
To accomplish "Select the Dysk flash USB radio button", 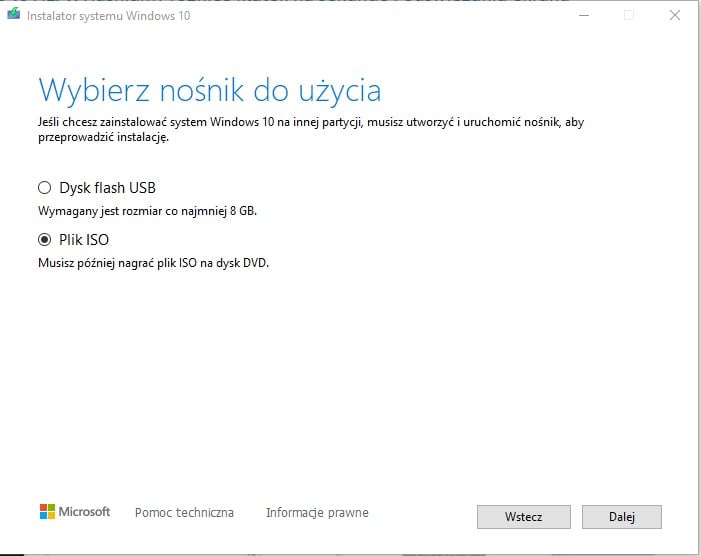I will [x=44, y=188].
